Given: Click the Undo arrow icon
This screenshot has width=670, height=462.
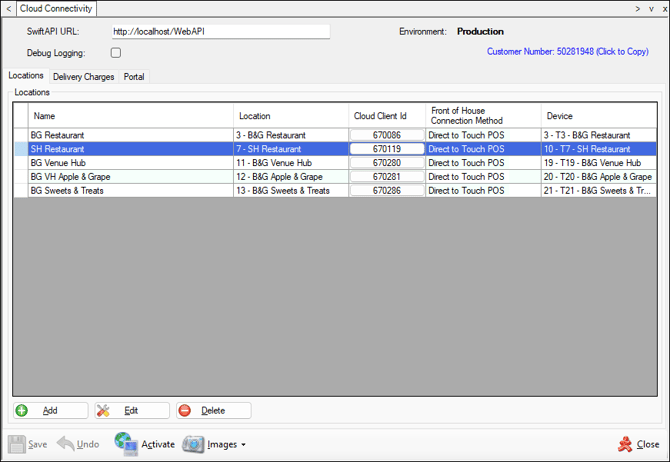Looking at the screenshot, I should pyautogui.click(x=65, y=444).
